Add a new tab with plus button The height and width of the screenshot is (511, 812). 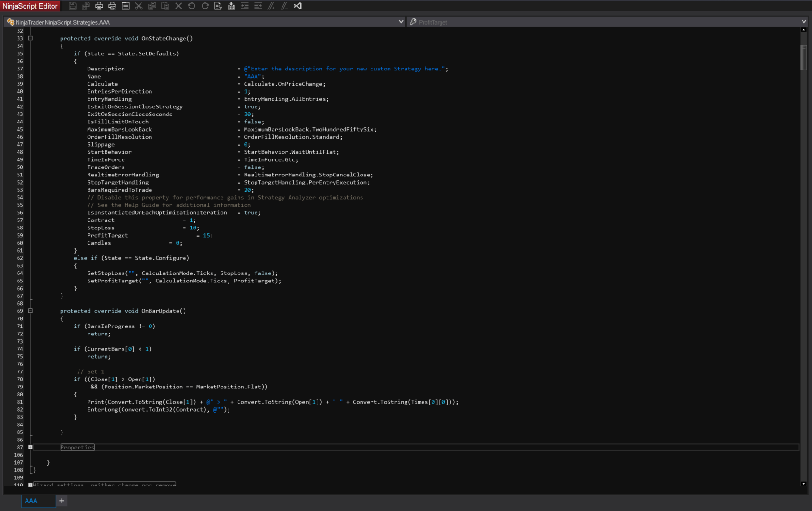[62, 501]
